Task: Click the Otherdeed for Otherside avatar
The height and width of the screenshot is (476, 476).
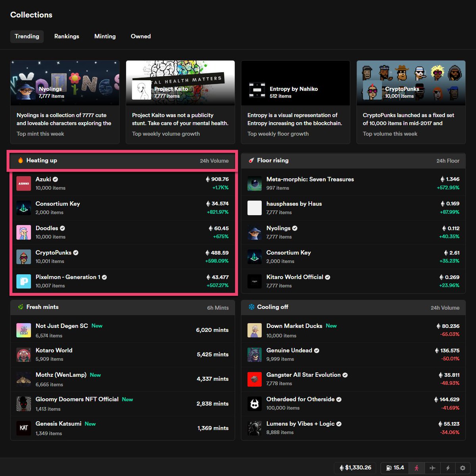Action: pos(255,404)
